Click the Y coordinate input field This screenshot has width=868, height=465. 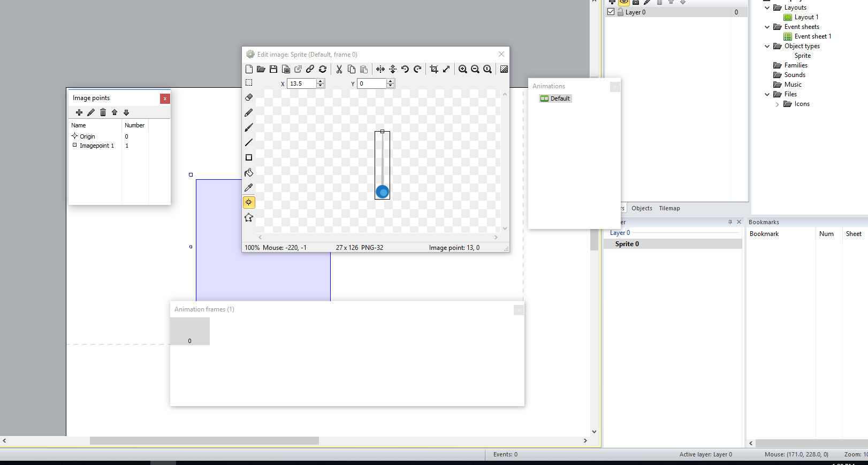tap(372, 83)
